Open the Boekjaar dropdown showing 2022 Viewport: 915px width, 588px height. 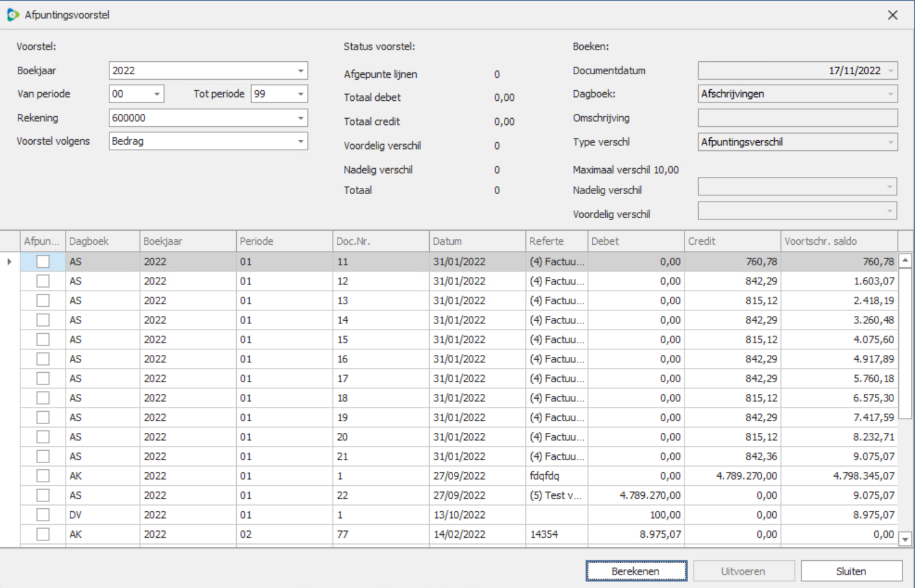[300, 70]
